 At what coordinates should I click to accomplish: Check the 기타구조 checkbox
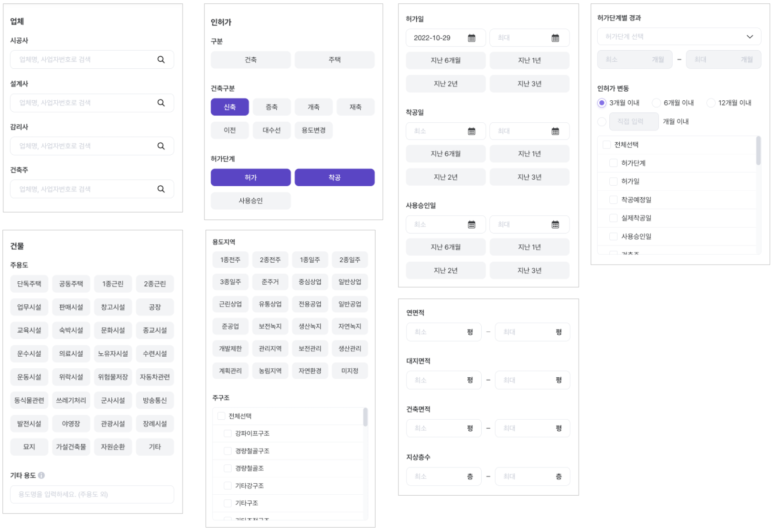tap(228, 503)
